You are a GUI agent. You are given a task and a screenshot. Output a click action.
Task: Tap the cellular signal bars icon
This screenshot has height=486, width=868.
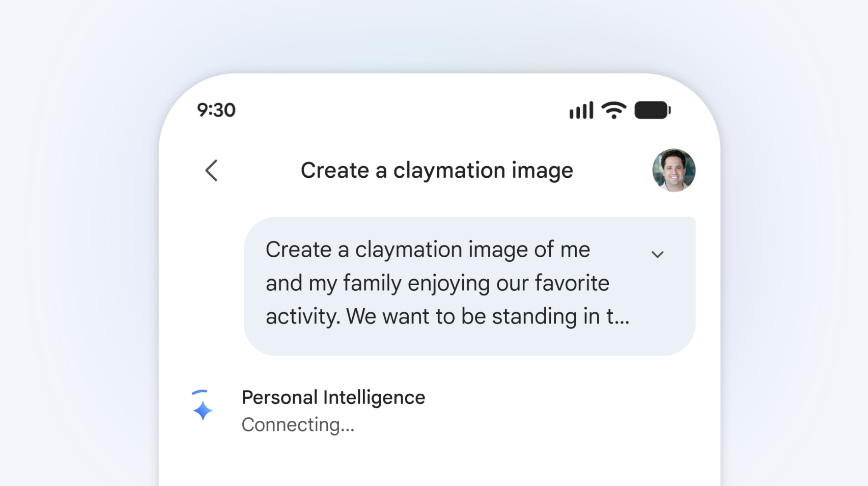[x=581, y=111]
